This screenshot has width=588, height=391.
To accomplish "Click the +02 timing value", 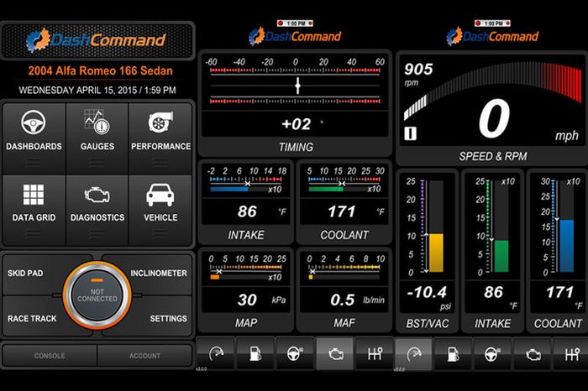I will click(297, 124).
